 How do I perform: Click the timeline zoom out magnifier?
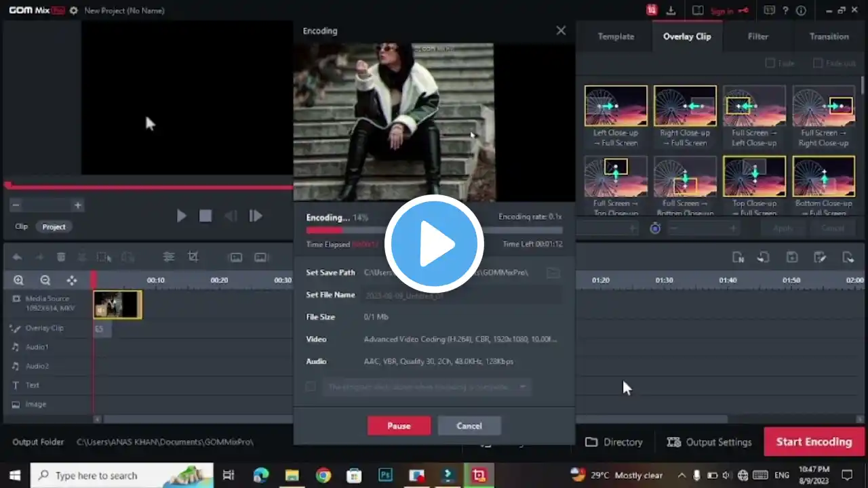pos(45,280)
